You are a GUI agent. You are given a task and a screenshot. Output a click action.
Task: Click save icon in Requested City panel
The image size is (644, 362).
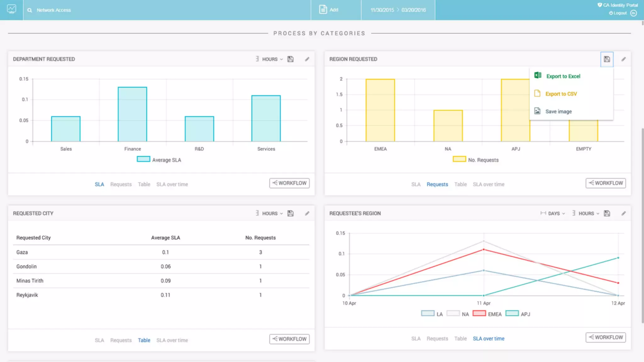click(291, 213)
